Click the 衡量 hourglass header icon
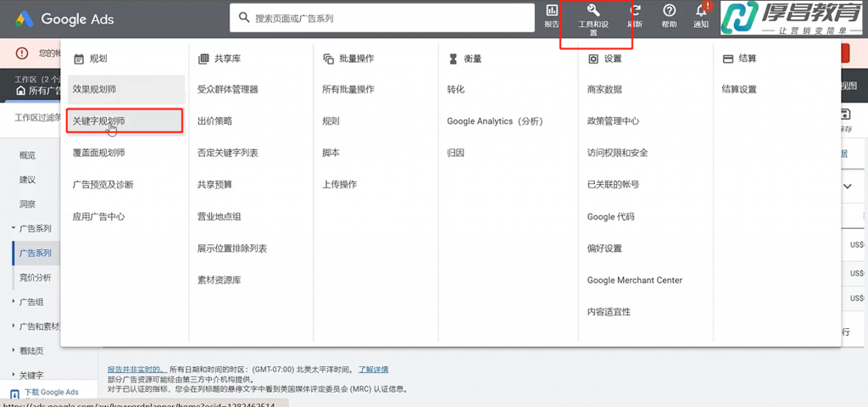Viewport: 868px width, 407px height. click(x=453, y=59)
